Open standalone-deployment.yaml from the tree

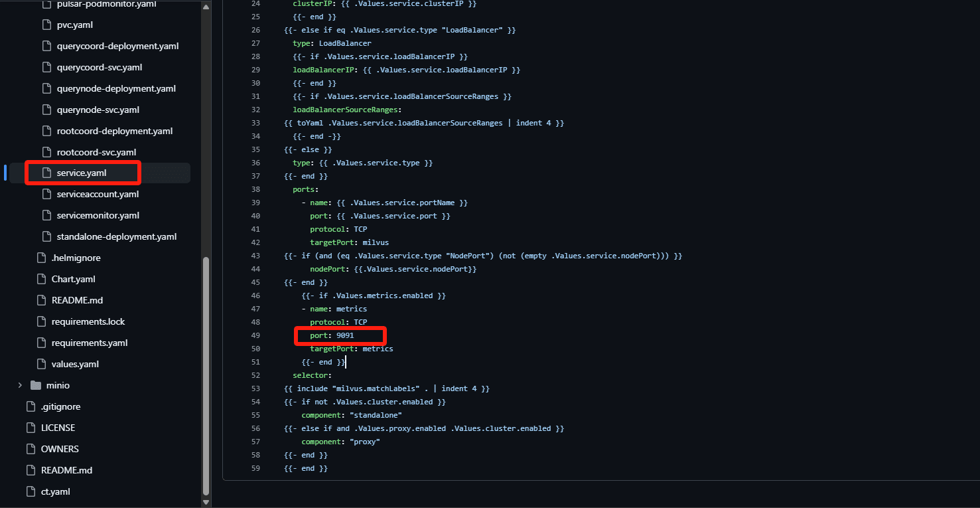tap(117, 236)
